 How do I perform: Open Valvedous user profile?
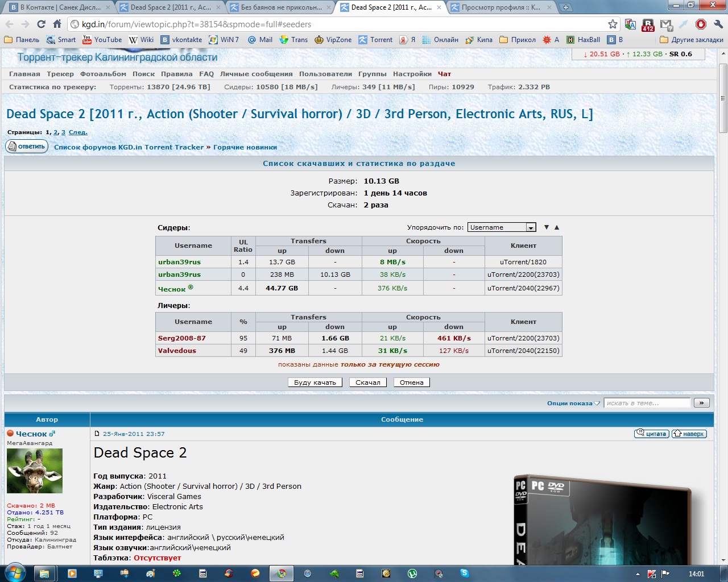pyautogui.click(x=177, y=351)
